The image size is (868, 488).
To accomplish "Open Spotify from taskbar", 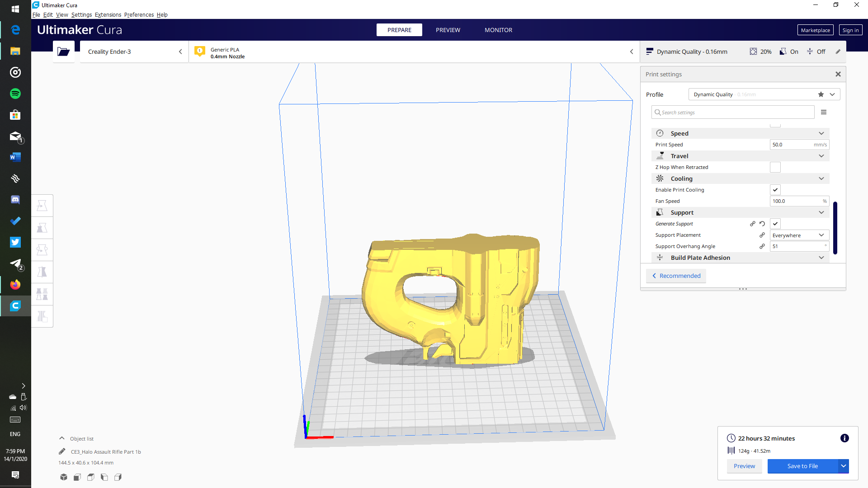I will [15, 94].
